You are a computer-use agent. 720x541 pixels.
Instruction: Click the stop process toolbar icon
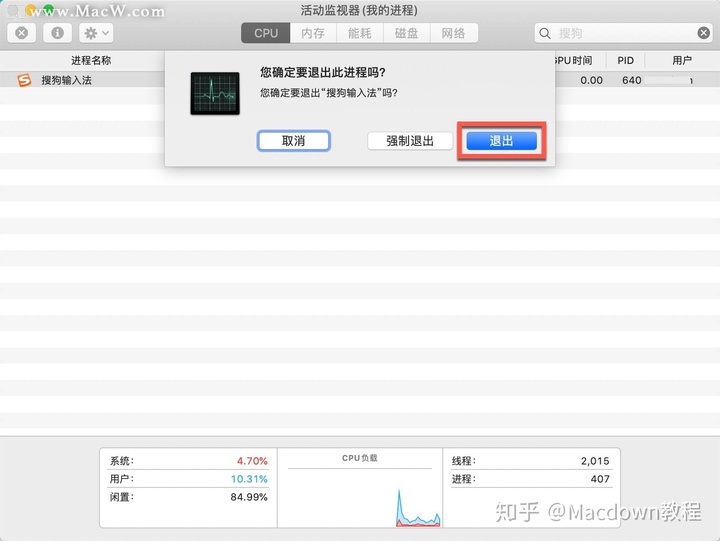(22, 33)
